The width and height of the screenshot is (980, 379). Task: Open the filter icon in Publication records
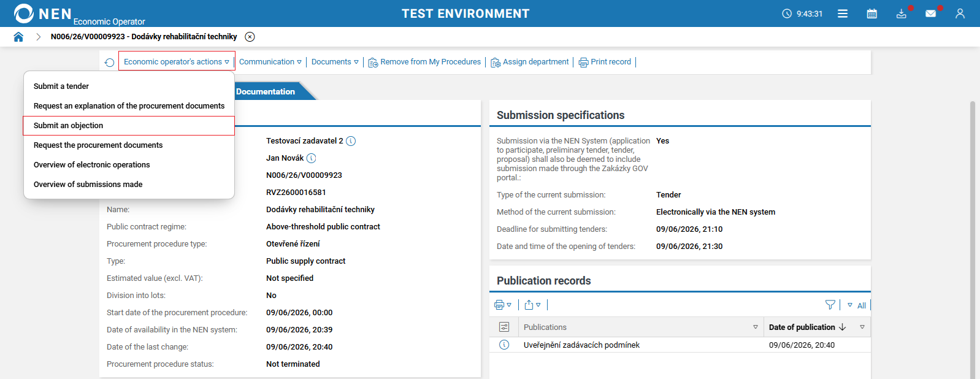coord(830,305)
